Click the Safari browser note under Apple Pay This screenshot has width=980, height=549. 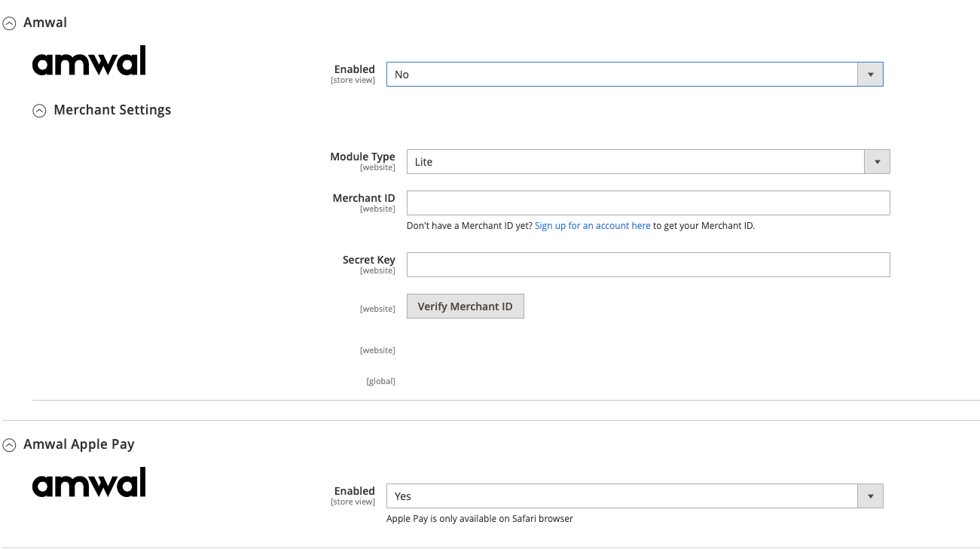(479, 518)
